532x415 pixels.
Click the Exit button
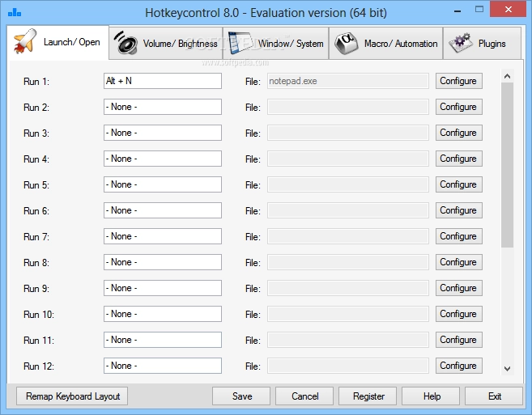coord(494,396)
